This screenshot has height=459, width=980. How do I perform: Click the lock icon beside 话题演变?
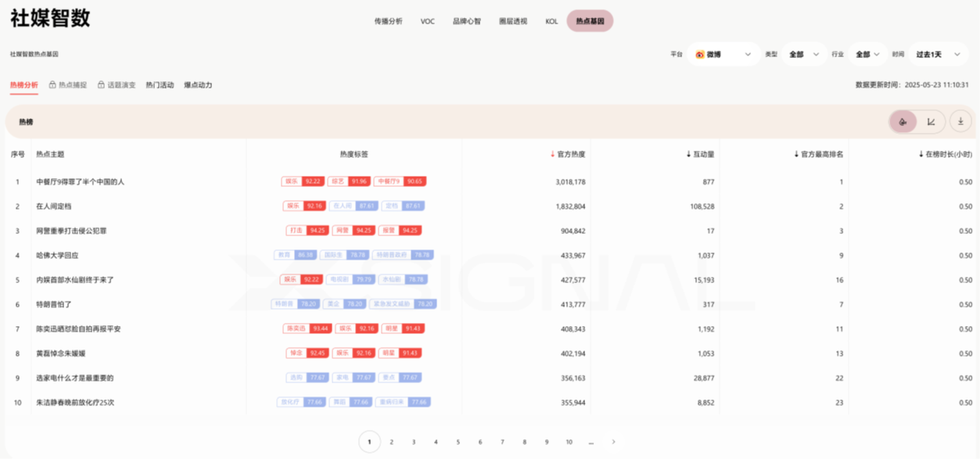(101, 84)
